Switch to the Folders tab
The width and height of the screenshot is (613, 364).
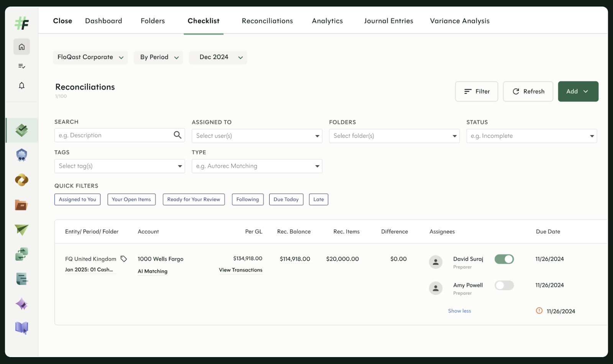(152, 21)
